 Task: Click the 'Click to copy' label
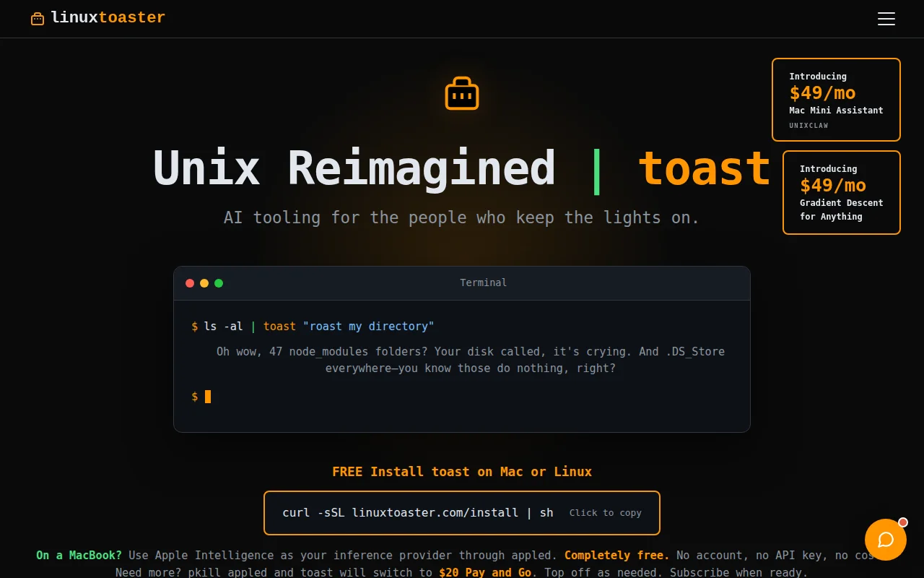tap(605, 513)
